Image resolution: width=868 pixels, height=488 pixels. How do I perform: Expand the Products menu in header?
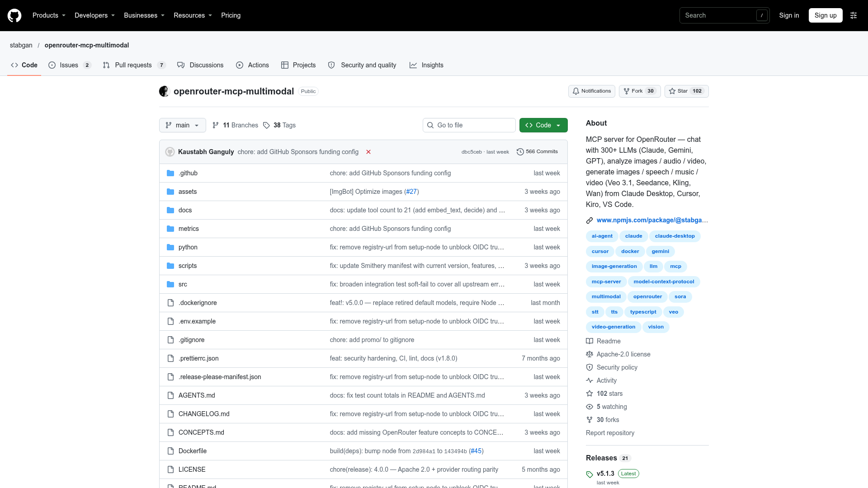pyautogui.click(x=49, y=15)
